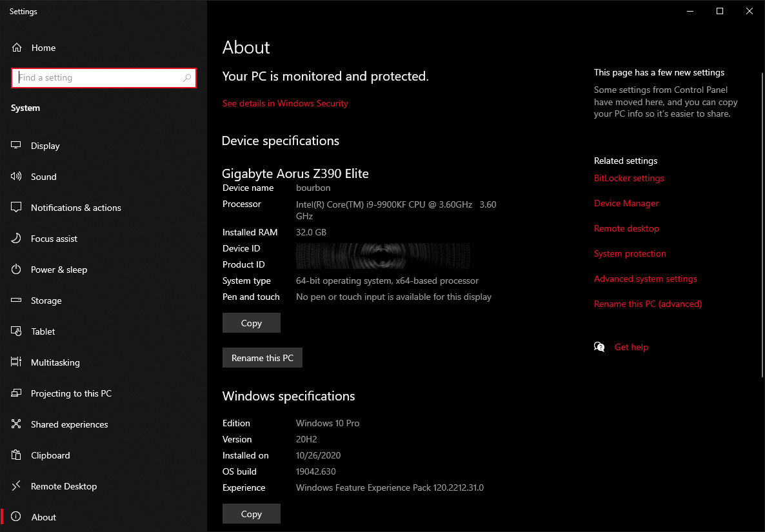Viewport: 765px width, 532px height.
Task: Copy the device specifications
Action: [252, 323]
